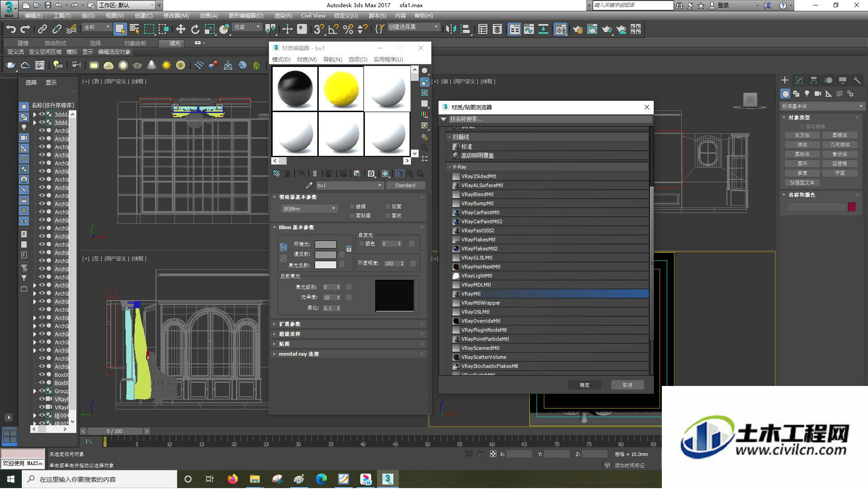Viewport: 868px width, 489px height.
Task: Open the 创建选择集 selection set dropdown
Action: tap(414, 27)
